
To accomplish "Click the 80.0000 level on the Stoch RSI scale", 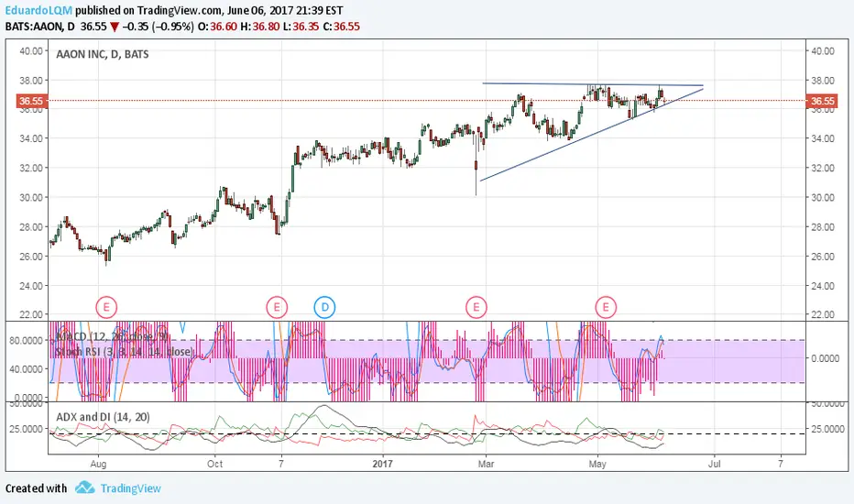I will tap(26, 340).
